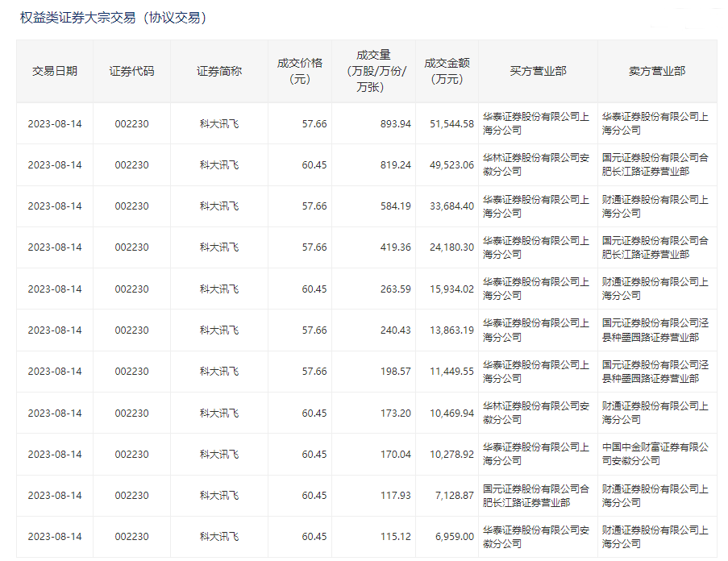Click the volume 893.94 in the first row
Screen dimensions: 728x561
click(393, 123)
